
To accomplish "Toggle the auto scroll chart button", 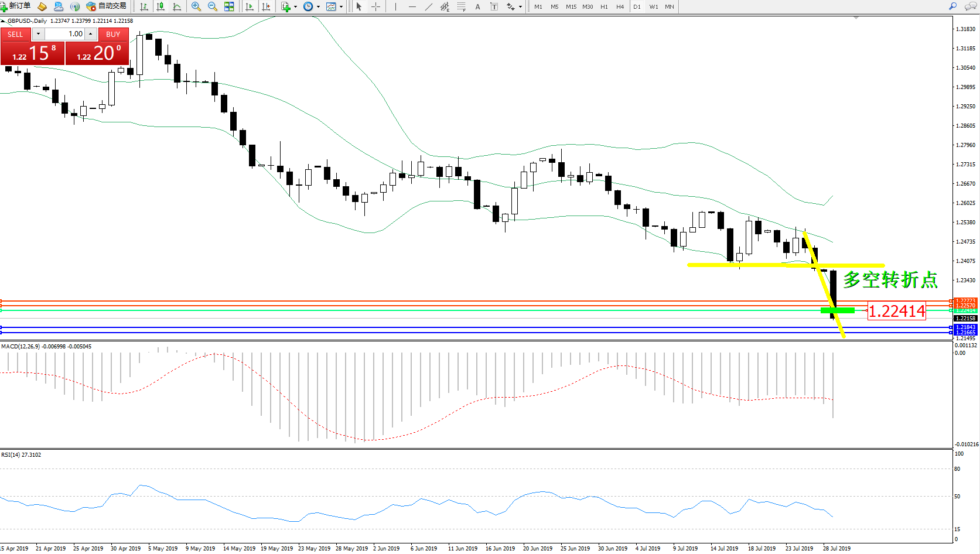I will 250,6.
